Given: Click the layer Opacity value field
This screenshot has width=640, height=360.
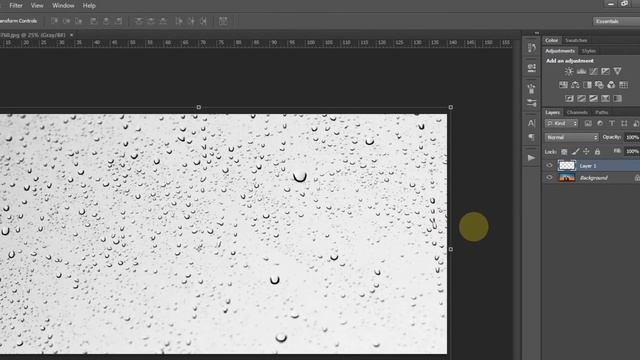Looking at the screenshot, I should [632, 137].
